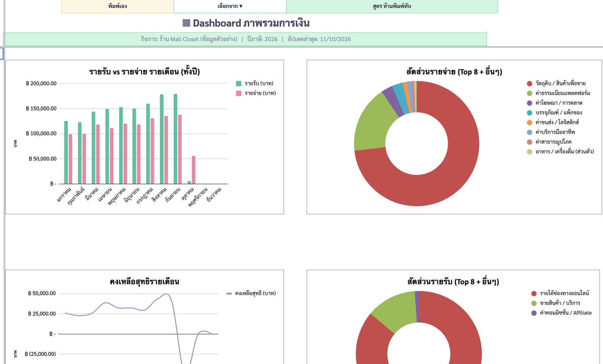Image resolution: width=603 pixels, height=364 pixels.
Task: Click the pink 'รายจ่าย (บาท)' legend swatch
Action: coord(239,93)
